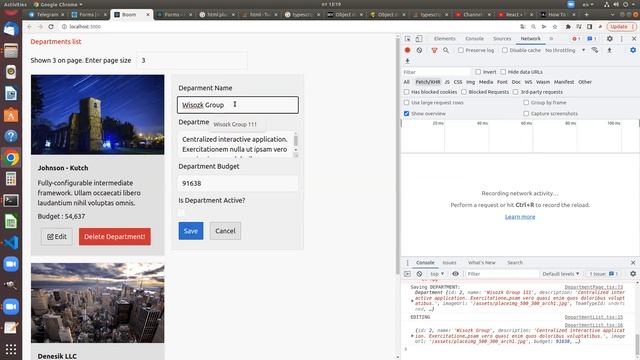Click the blue Save button
This screenshot has width=640, height=360.
pyautogui.click(x=191, y=231)
